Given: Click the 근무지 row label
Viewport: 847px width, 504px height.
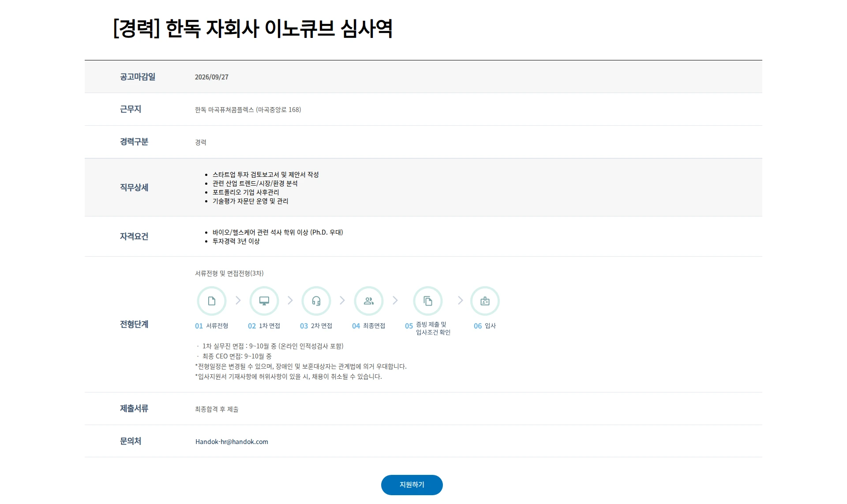Looking at the screenshot, I should (x=131, y=109).
